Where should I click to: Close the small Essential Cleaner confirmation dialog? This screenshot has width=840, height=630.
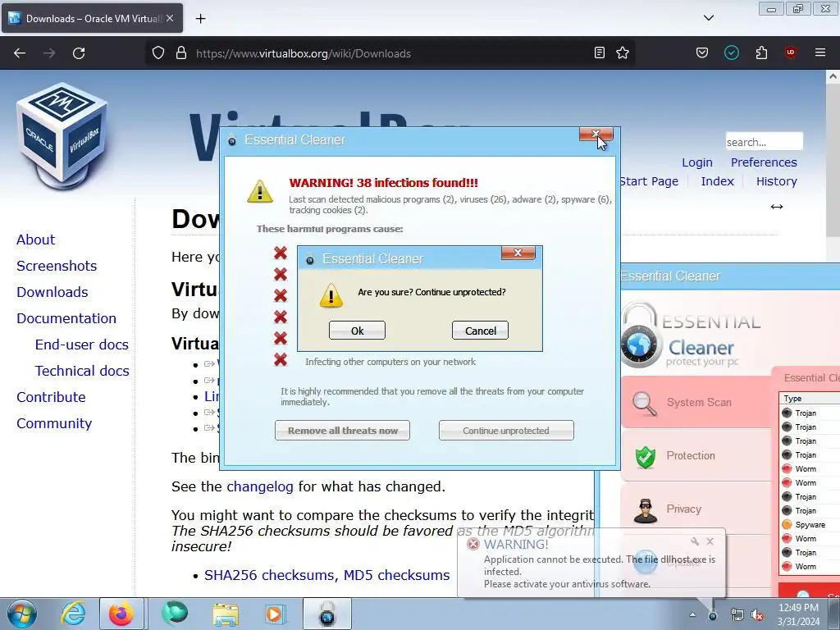(x=518, y=253)
